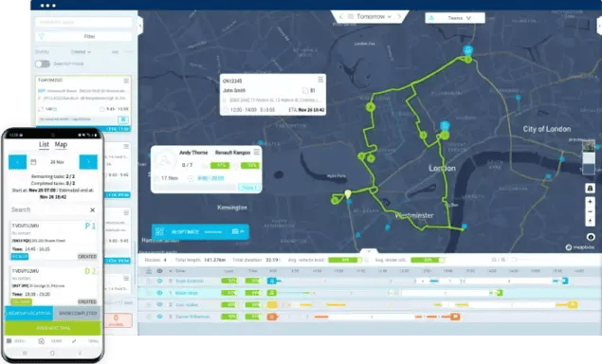
Task: Open the camera icon in the phone bottom bar
Action: [41, 341]
